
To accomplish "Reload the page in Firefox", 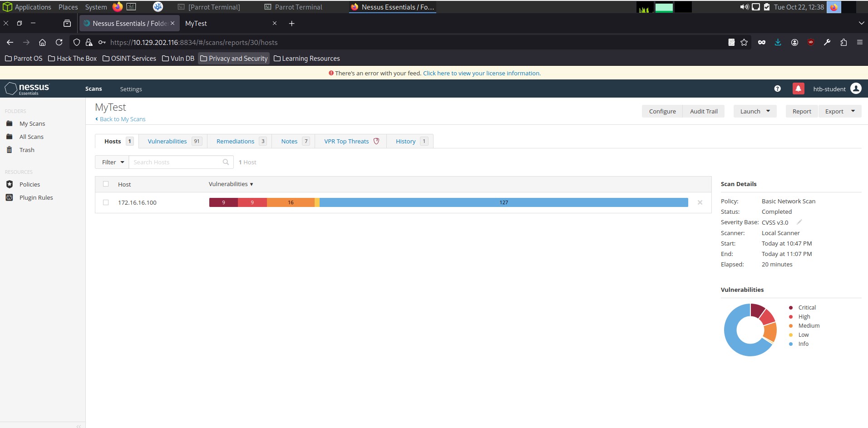I will 59,42.
